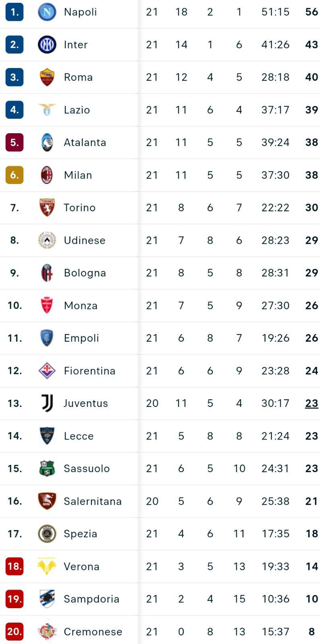The width and height of the screenshot is (320, 644).
Task: Click the Fiorentina club crest
Action: 47,371
